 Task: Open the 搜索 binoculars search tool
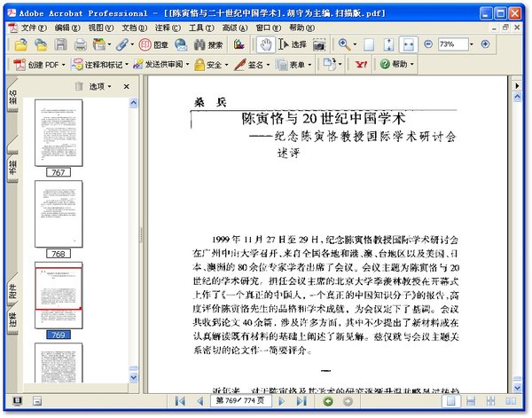208,44
